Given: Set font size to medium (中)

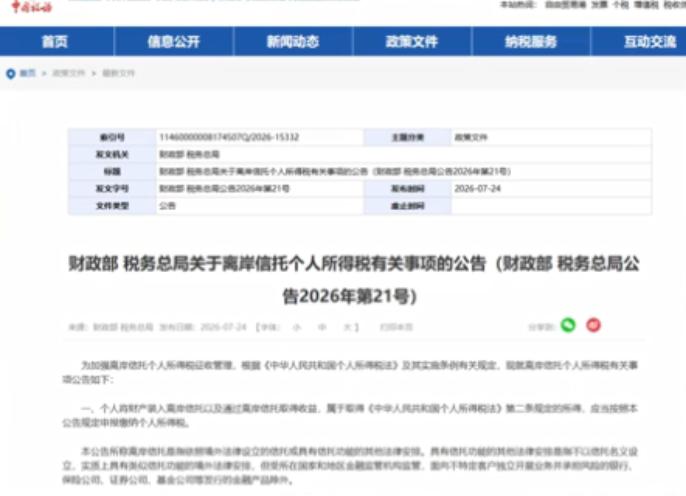Looking at the screenshot, I should pyautogui.click(x=322, y=327).
